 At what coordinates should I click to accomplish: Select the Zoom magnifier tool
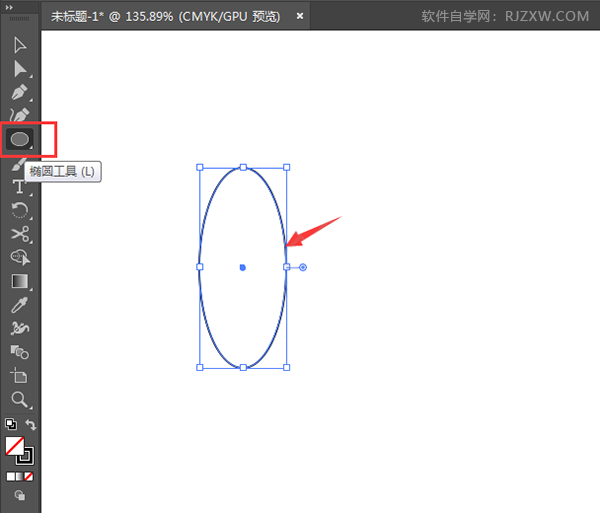20,399
